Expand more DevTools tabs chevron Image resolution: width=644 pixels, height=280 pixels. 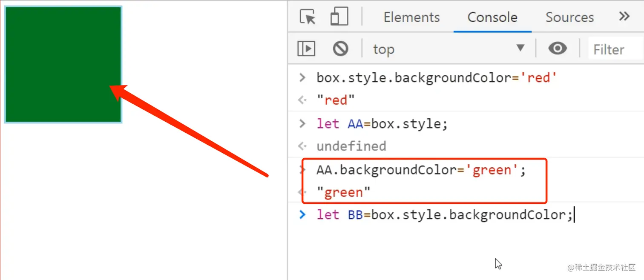point(624,17)
